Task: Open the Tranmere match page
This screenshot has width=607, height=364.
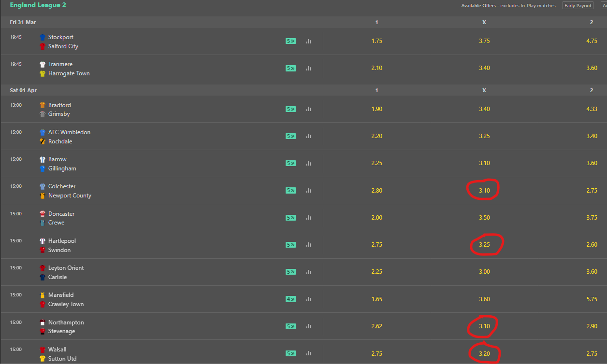Action: tap(61, 64)
